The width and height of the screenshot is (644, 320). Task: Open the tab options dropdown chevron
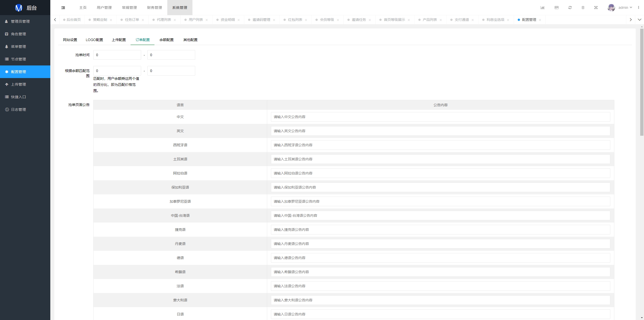pyautogui.click(x=639, y=20)
